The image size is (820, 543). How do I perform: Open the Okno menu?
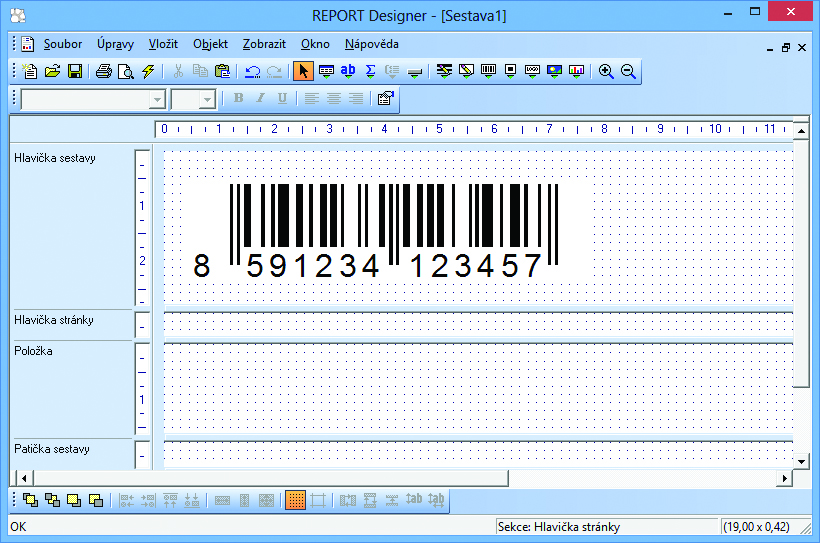[x=315, y=44]
